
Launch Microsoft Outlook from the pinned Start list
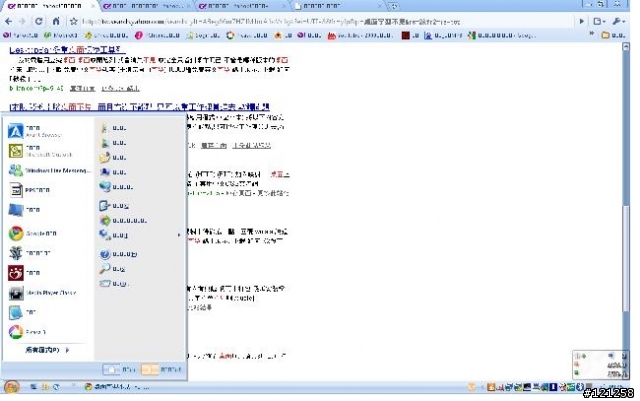coord(40,151)
